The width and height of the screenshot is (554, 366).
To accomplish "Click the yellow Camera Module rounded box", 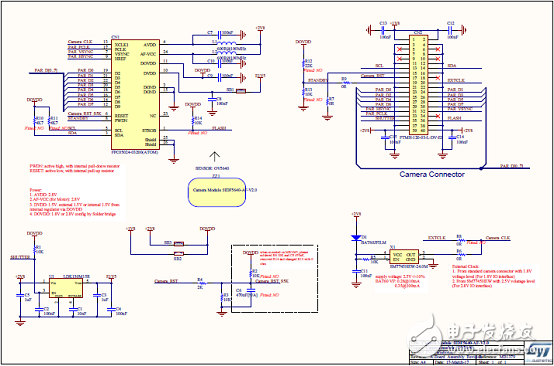I will coord(217,192).
